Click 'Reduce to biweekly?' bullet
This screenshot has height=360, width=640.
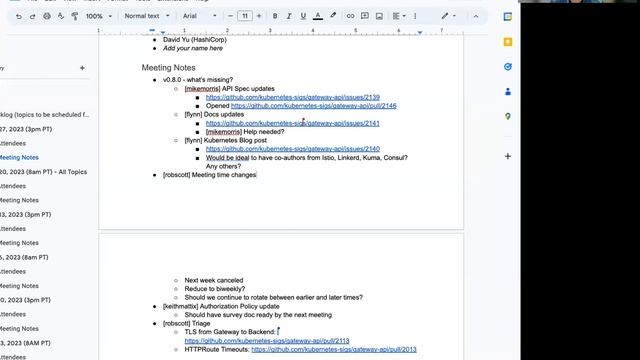(215, 289)
